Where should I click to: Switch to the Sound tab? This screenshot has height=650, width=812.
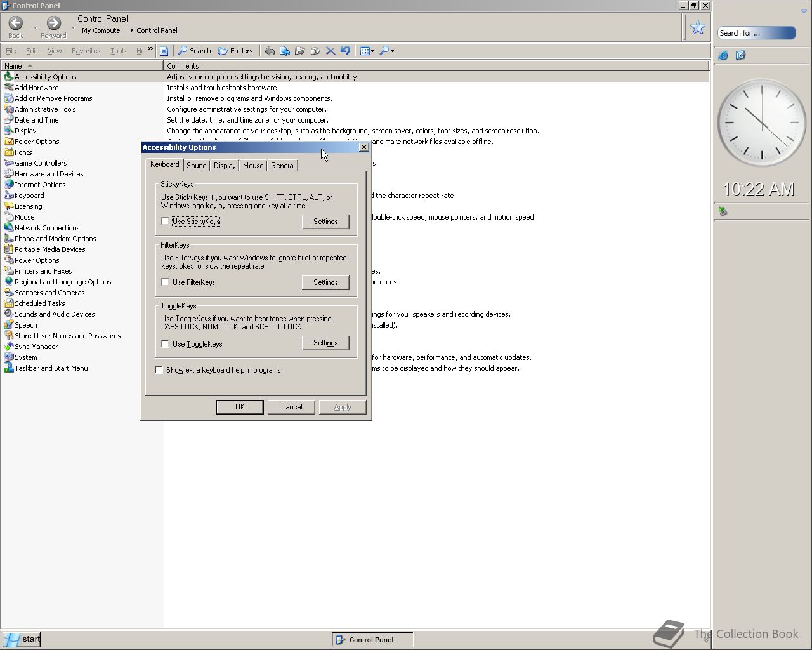click(197, 166)
